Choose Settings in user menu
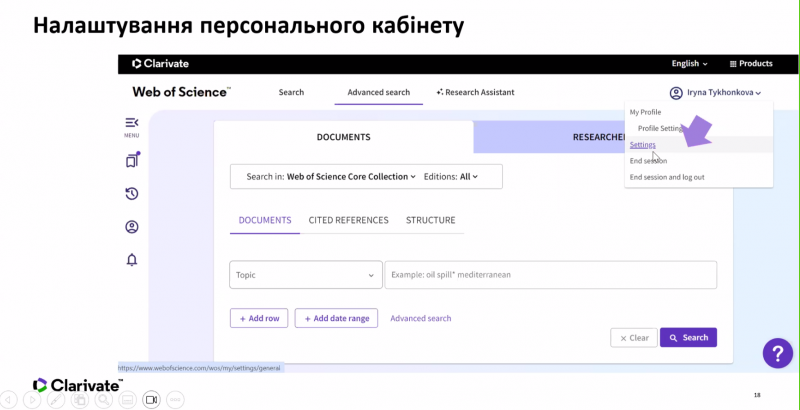 (x=643, y=145)
